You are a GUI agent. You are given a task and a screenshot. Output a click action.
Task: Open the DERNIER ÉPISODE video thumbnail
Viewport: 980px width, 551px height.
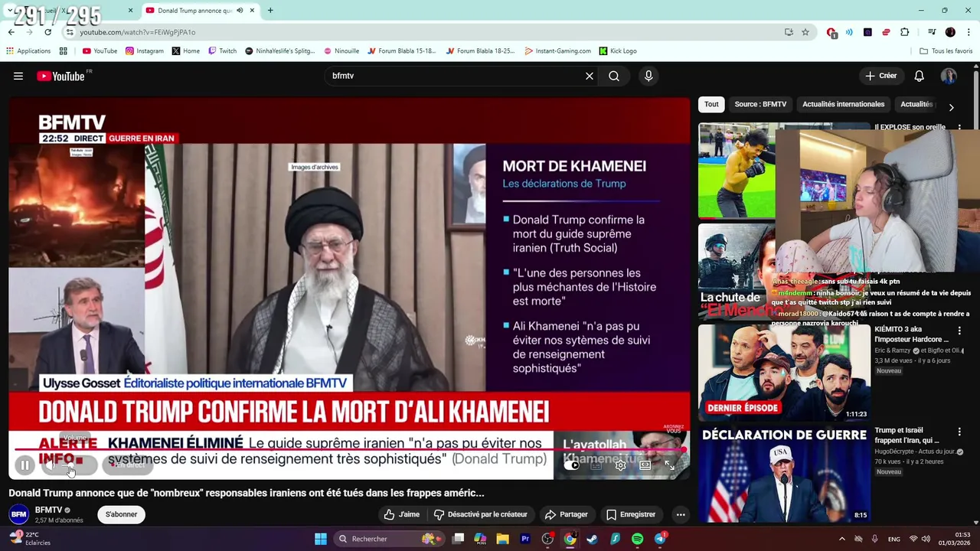click(x=784, y=372)
